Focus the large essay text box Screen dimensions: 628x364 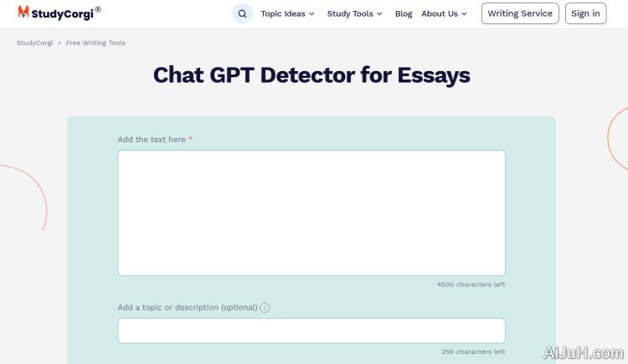click(311, 213)
